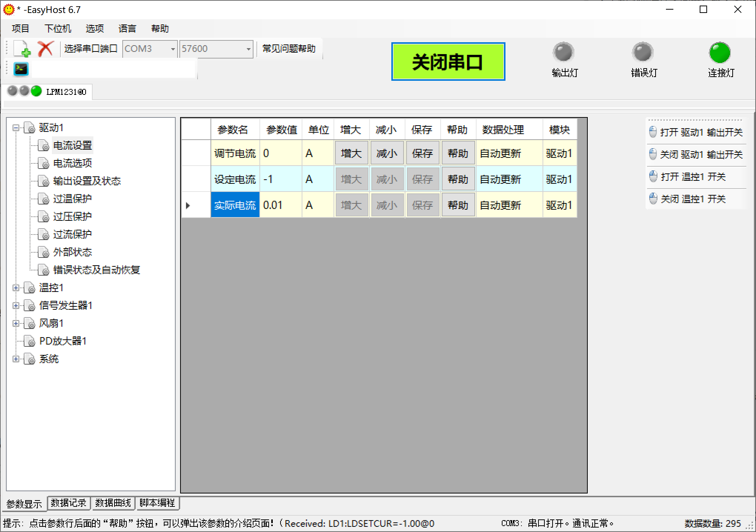Collapse the 驱动1 tree node
The width and height of the screenshot is (756, 532).
pyautogui.click(x=16, y=128)
